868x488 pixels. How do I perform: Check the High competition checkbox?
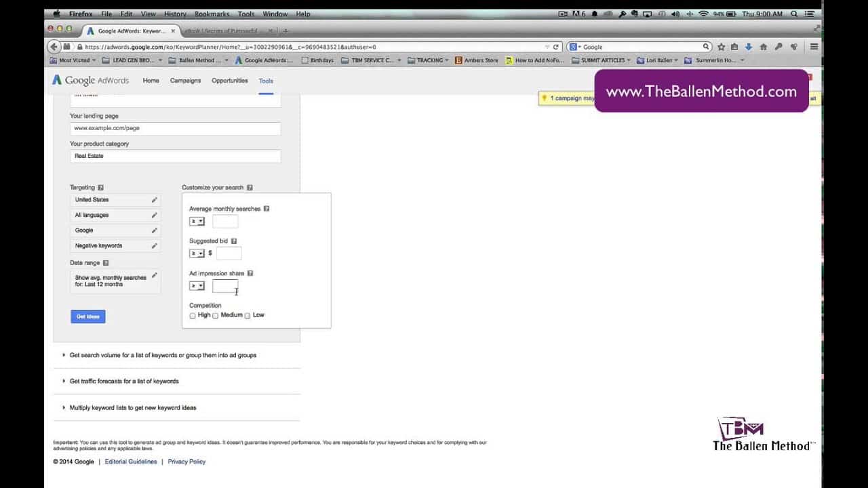(193, 316)
